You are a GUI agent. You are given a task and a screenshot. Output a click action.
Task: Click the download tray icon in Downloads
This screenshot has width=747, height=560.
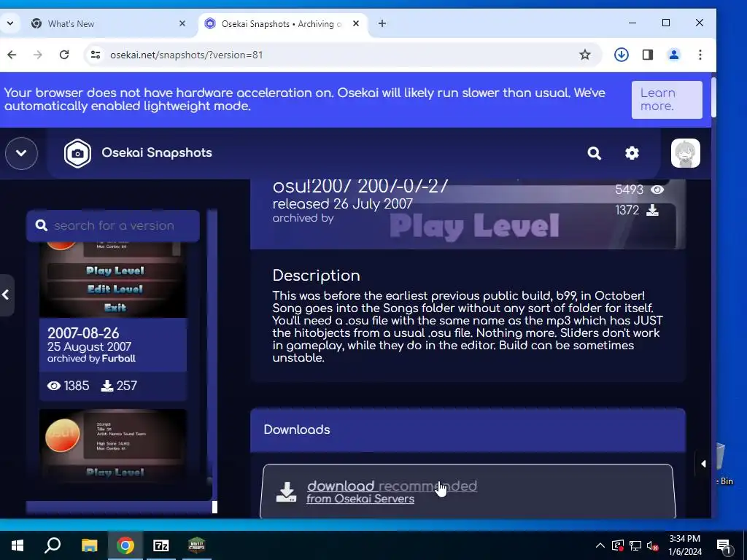(286, 492)
